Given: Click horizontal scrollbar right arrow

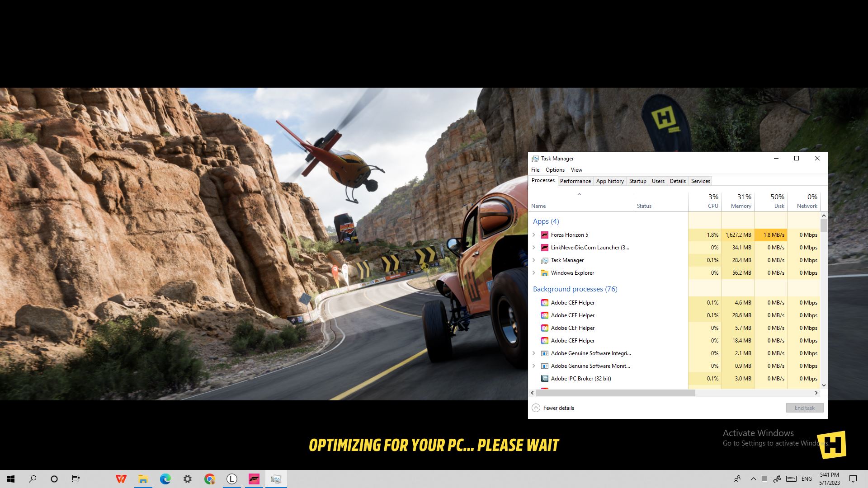Looking at the screenshot, I should (816, 393).
